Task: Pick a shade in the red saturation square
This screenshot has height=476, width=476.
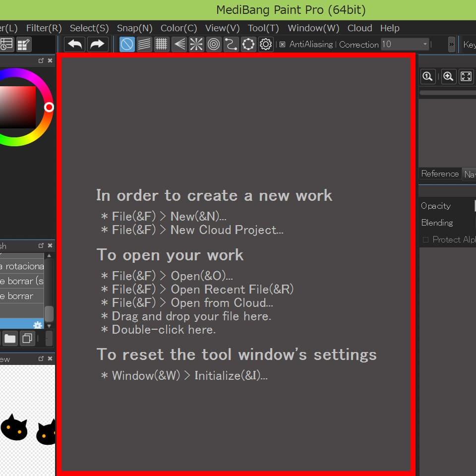Action: tap(18, 107)
